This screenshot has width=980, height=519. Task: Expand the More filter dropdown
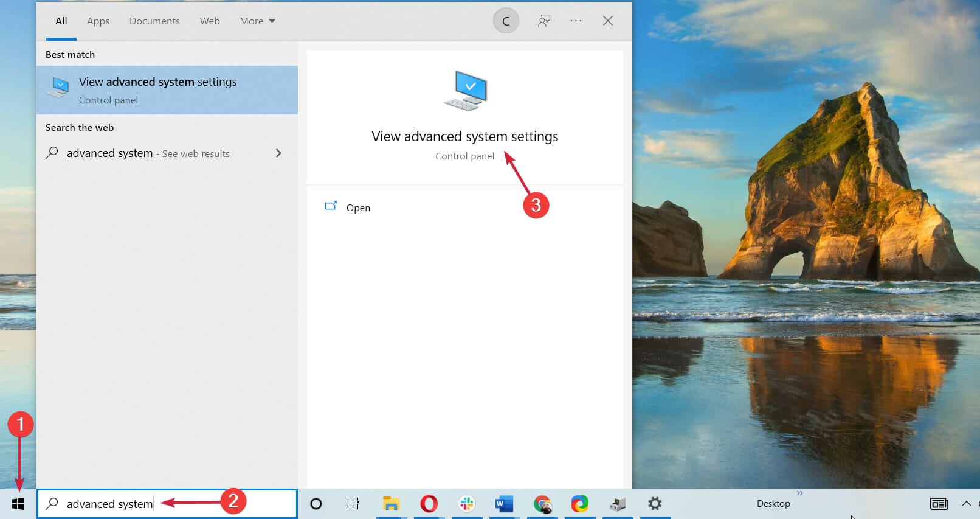point(257,21)
